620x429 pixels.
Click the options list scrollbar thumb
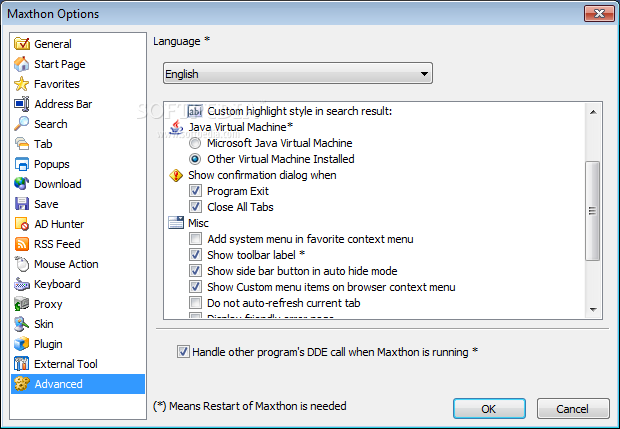point(593,211)
